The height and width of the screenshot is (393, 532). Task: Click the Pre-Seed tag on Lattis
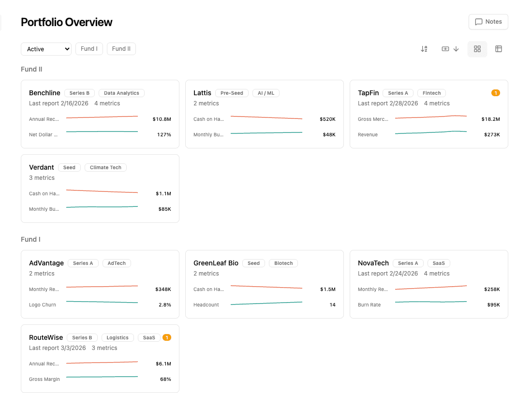232,93
